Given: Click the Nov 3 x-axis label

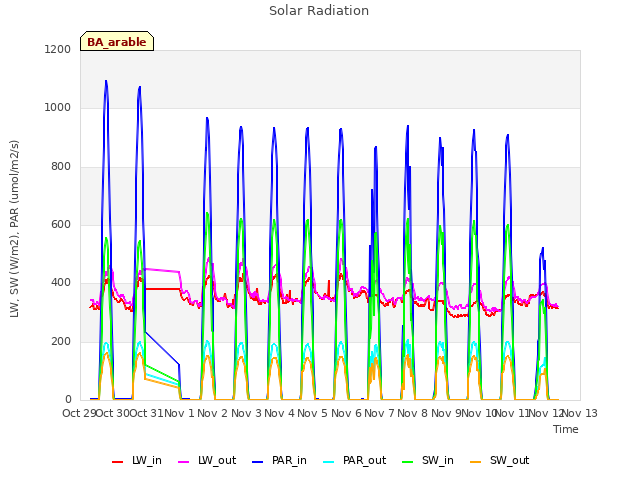Looking at the screenshot, I should 246,413.
